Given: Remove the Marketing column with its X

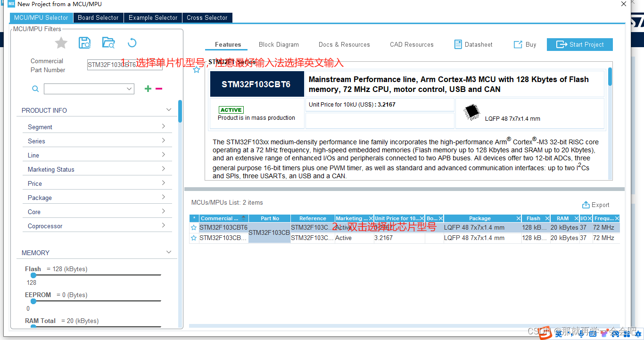Looking at the screenshot, I should [371, 218].
